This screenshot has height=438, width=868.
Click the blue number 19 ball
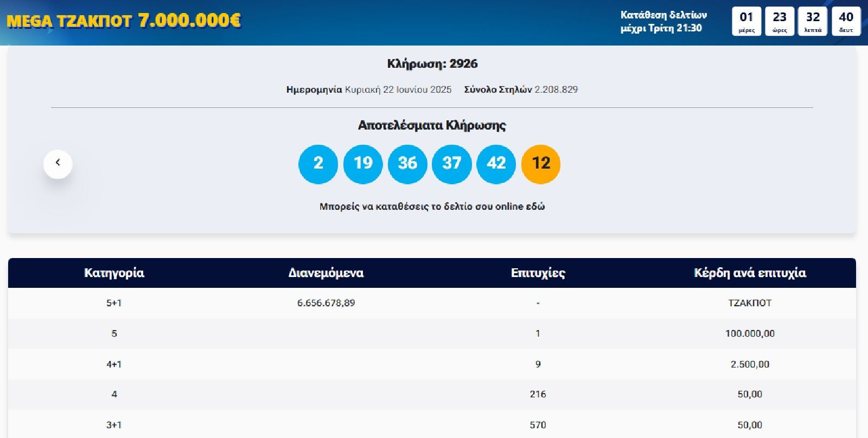click(x=363, y=164)
